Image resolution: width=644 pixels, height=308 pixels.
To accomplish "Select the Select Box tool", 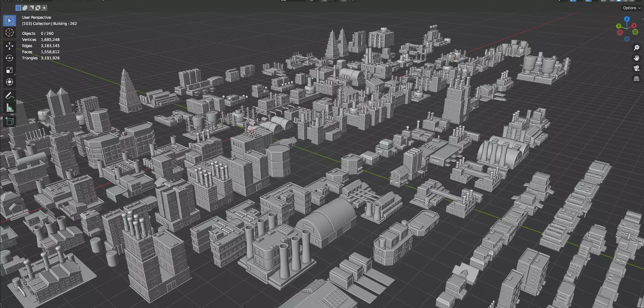I will [10, 20].
